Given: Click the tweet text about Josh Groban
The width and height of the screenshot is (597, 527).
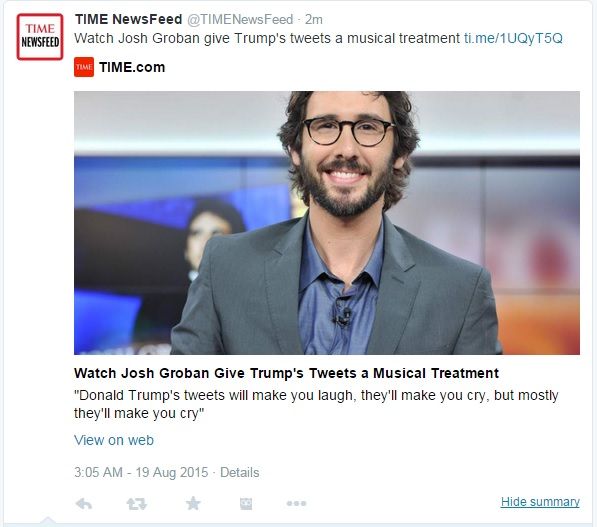Looking at the screenshot, I should pyautogui.click(x=267, y=38).
